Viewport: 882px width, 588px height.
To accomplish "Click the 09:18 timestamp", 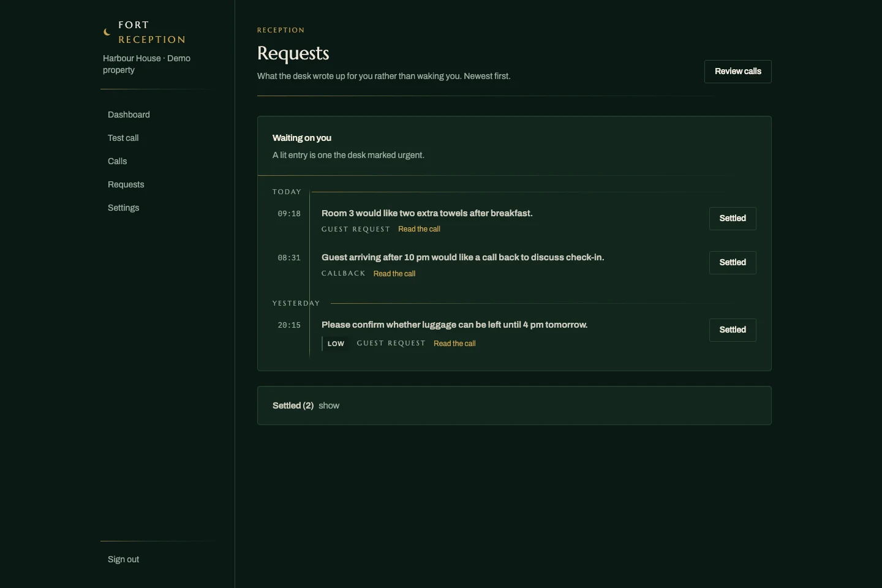I will [289, 214].
